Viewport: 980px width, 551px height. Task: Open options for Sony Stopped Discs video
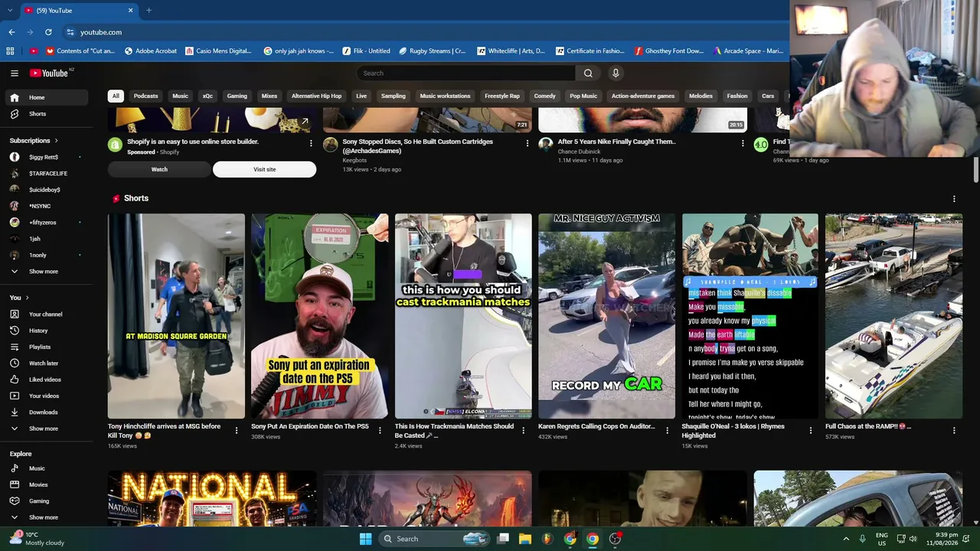tap(527, 143)
